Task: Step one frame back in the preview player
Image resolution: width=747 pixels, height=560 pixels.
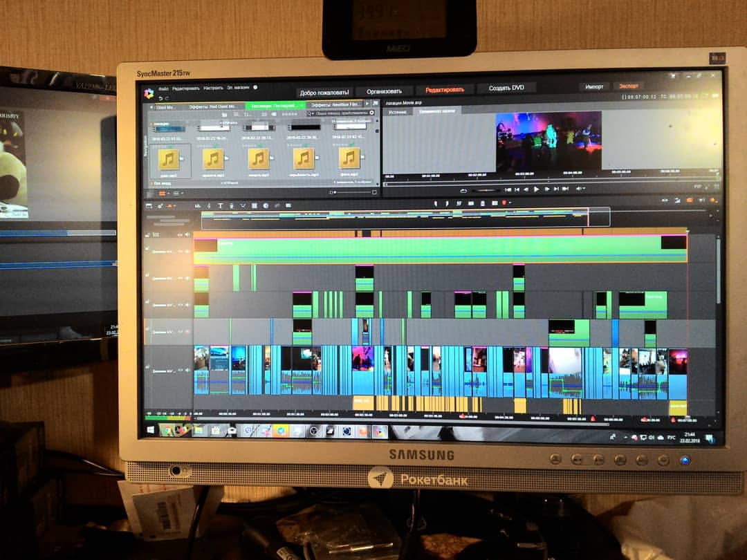Action: (x=526, y=189)
